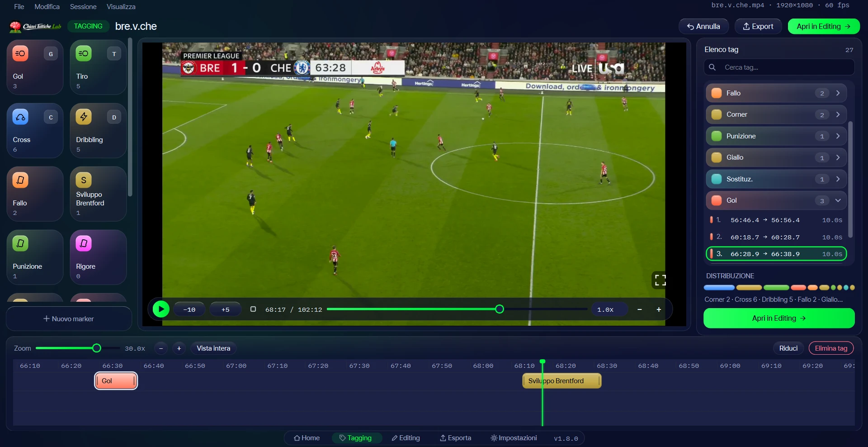The image size is (868, 447).
Task: Click the search magnifier icon
Action: point(712,67)
